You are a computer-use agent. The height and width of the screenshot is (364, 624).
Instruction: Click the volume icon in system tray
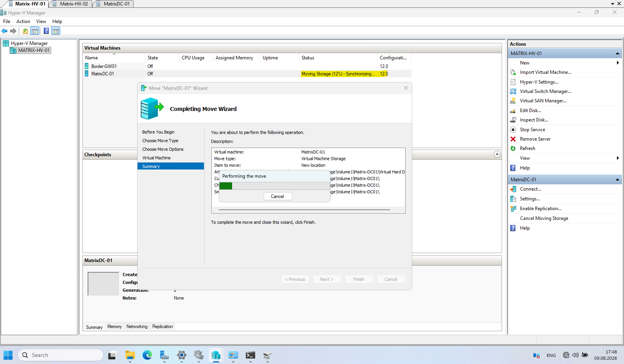[x=575, y=355]
